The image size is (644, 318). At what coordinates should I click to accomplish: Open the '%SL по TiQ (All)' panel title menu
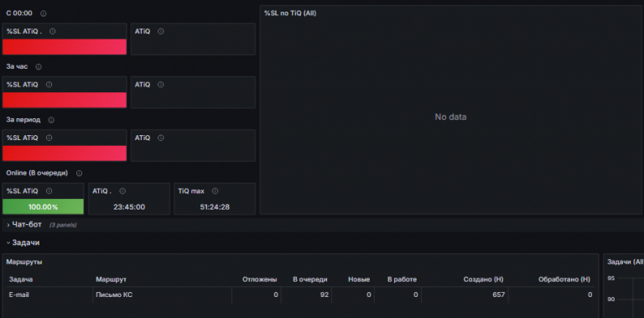[x=290, y=13]
